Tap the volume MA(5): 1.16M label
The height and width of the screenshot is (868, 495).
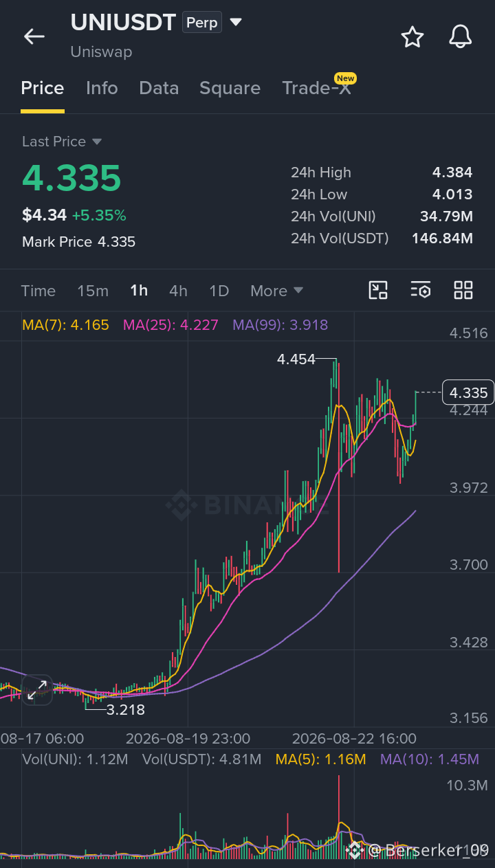point(321,759)
